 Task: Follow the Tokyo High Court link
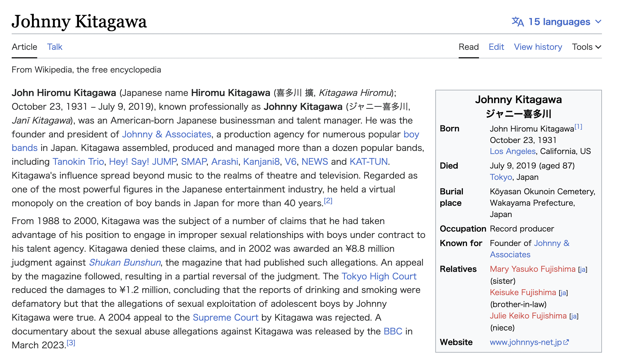379,276
